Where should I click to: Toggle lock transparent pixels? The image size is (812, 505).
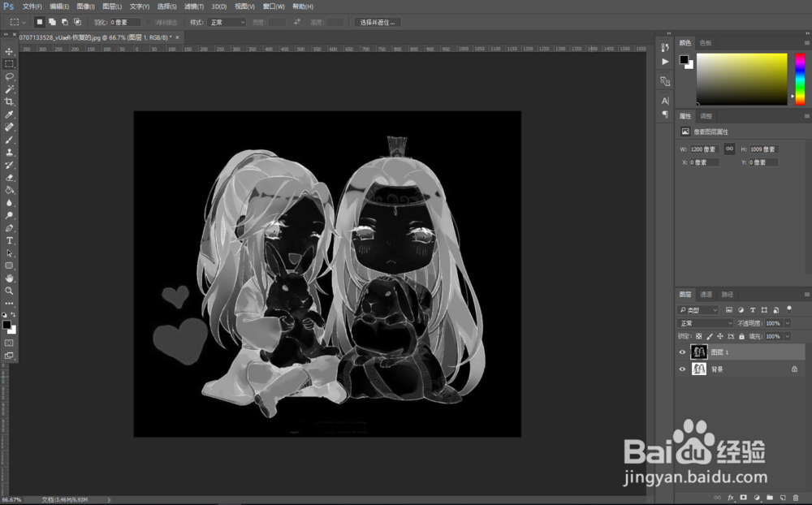point(699,336)
